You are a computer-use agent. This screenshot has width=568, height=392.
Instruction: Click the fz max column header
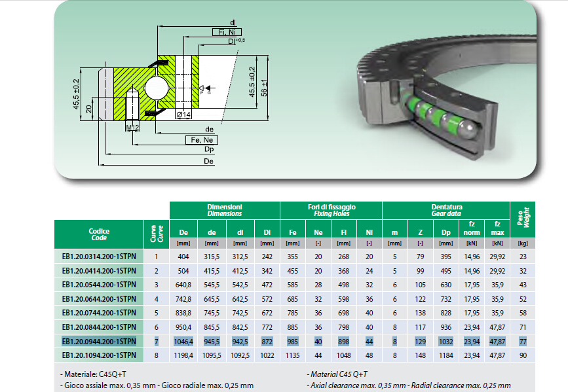pyautogui.click(x=497, y=228)
